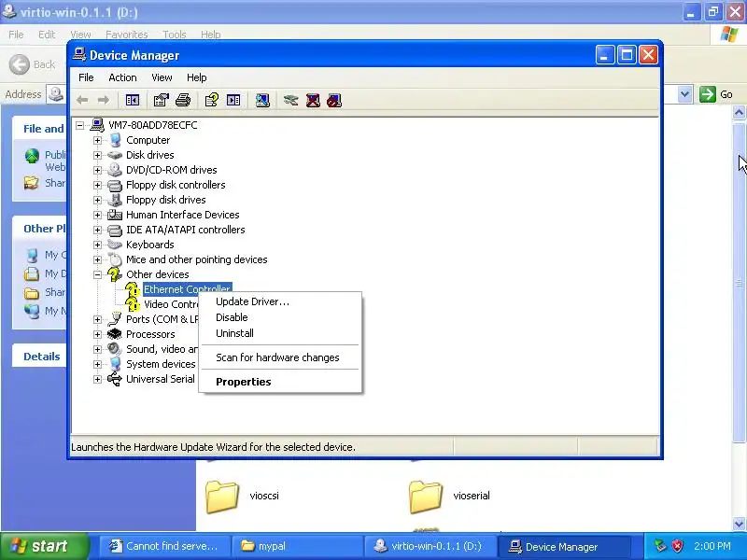
Task: Click the DVD/CD-ROM drives icon
Action: (115, 170)
